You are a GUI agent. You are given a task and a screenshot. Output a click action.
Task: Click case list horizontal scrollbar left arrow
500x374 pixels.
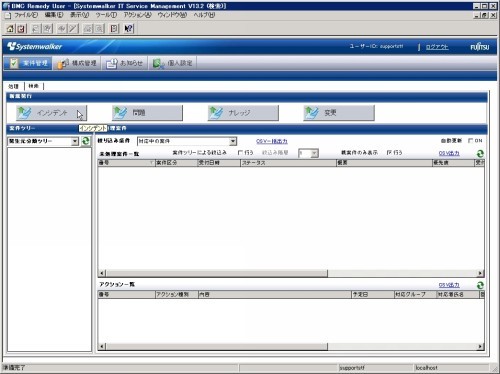[x=102, y=274]
